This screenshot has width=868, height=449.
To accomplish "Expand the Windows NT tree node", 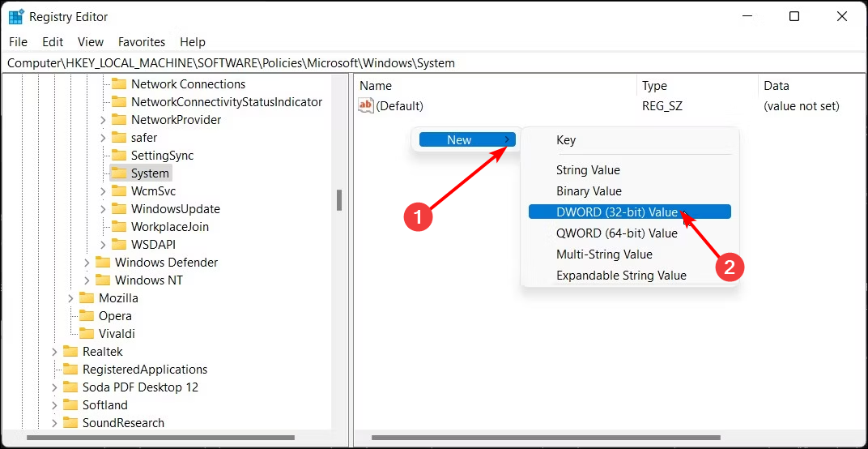I will tap(87, 280).
